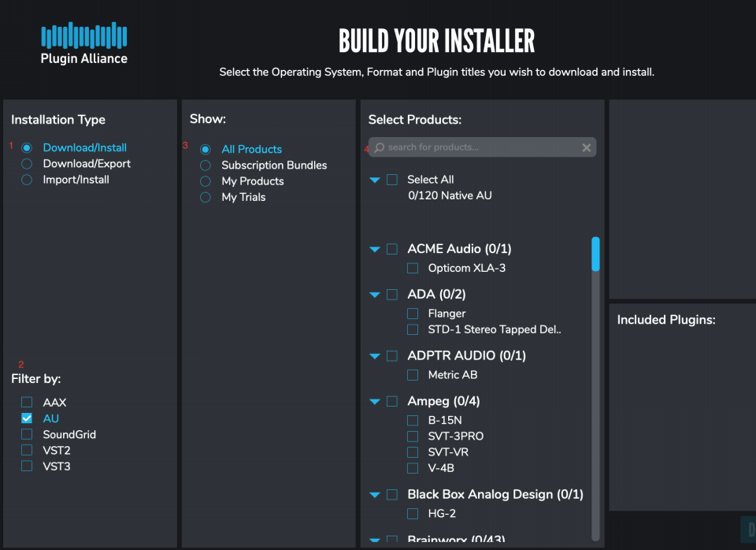This screenshot has height=550, width=756.
Task: Clear the search field with the X icon
Action: tap(586, 147)
